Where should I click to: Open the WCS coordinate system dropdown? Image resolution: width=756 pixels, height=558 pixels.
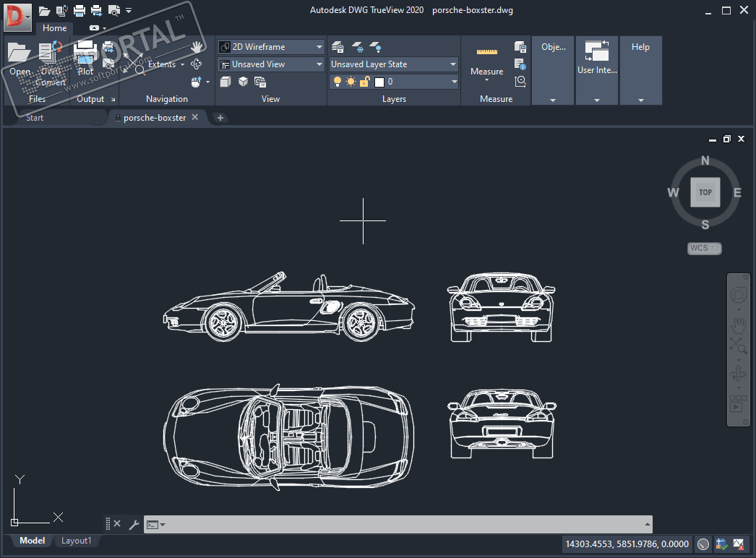[x=705, y=249]
